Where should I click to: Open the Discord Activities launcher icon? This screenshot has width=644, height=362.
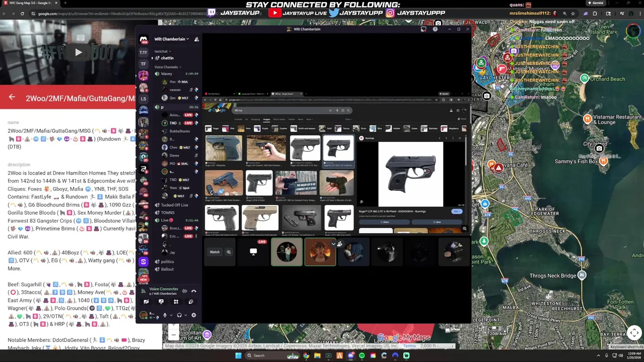(x=176, y=302)
